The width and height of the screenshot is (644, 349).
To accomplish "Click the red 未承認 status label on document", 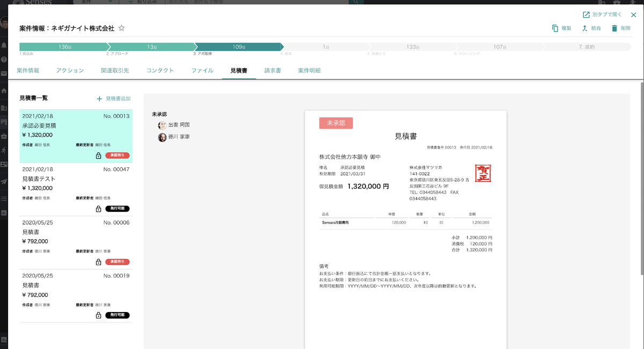I will [x=336, y=123].
